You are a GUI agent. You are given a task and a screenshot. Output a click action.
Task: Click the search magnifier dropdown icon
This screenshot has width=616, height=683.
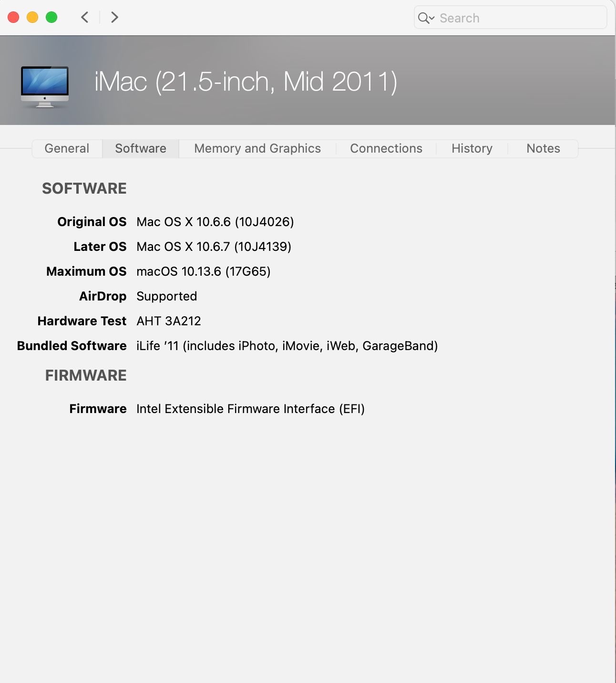(x=426, y=18)
